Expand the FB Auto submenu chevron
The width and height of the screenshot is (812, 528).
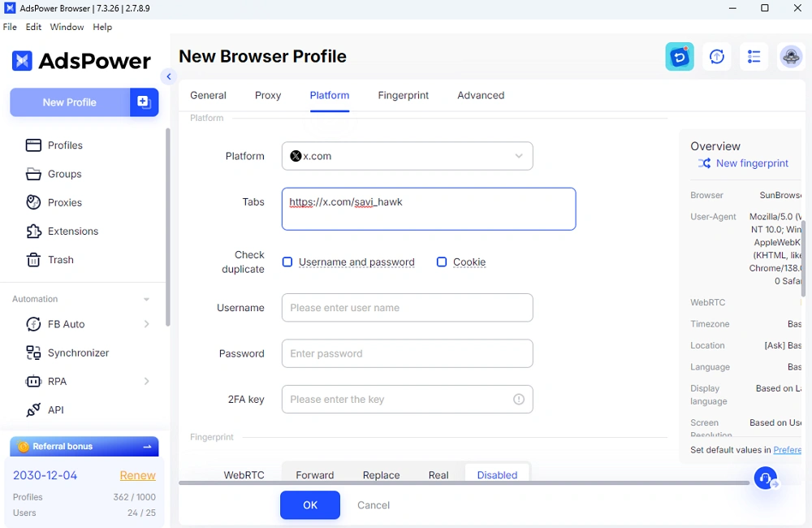point(146,324)
